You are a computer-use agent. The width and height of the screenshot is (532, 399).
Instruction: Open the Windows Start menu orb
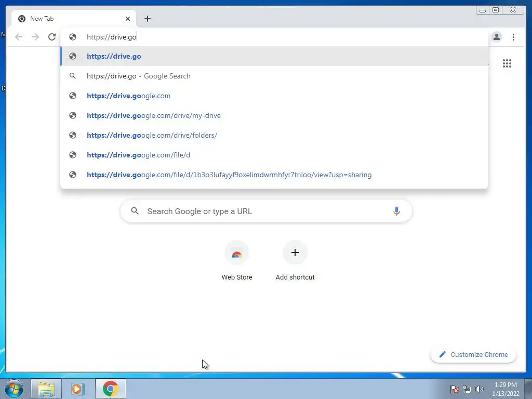point(14,389)
